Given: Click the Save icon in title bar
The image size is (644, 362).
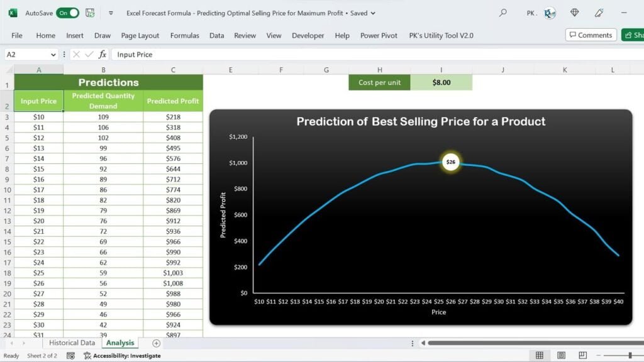Looking at the screenshot, I should (x=90, y=13).
